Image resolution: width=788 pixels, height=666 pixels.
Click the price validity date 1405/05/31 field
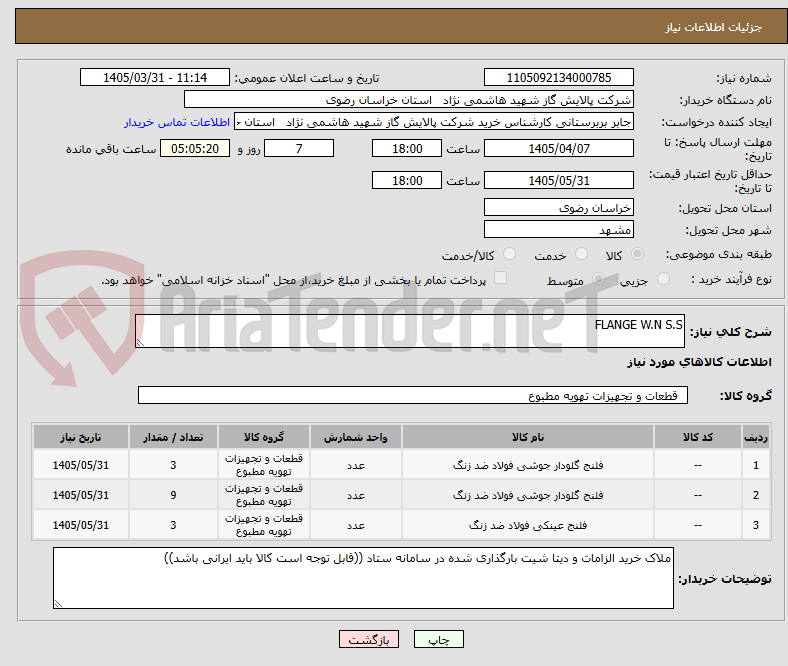pos(558,180)
